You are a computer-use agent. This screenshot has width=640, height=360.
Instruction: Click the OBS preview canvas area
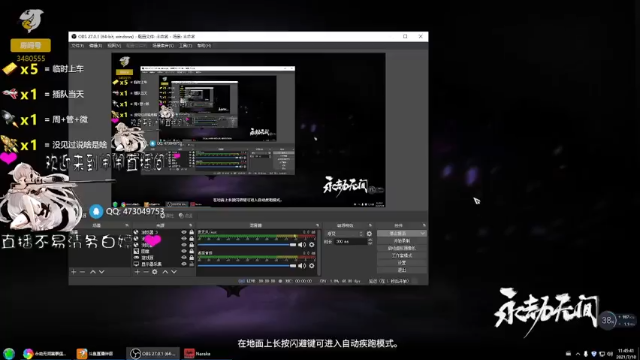[248, 130]
